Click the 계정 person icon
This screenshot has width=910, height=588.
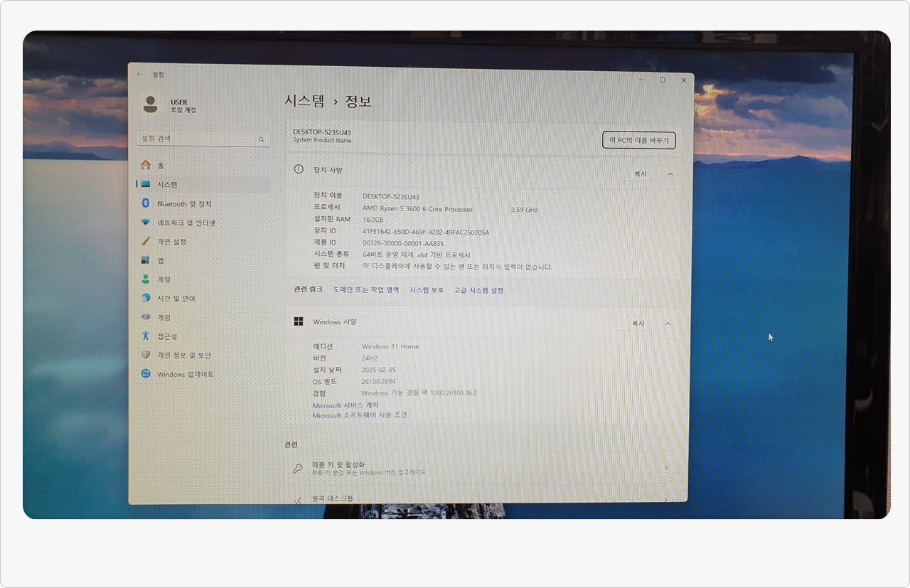tap(146, 279)
